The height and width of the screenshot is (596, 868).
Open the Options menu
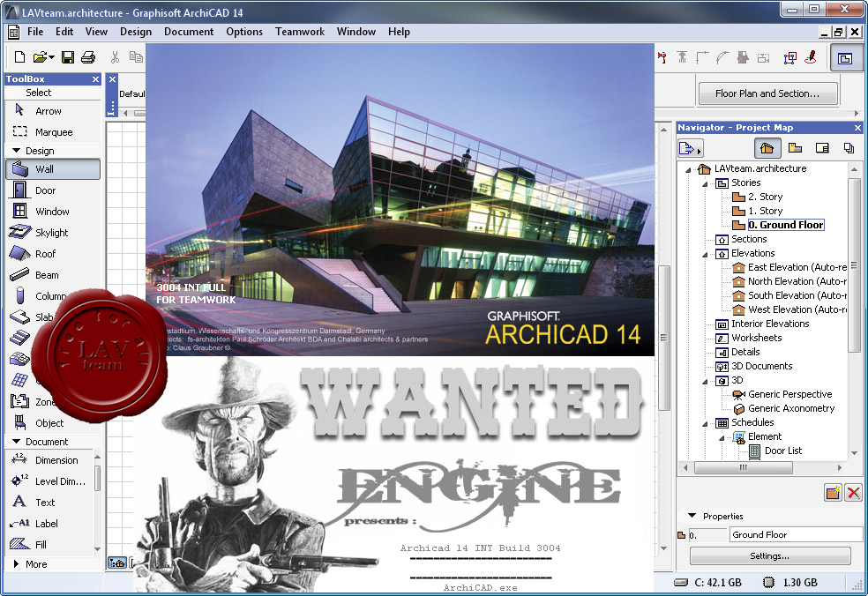pos(244,32)
